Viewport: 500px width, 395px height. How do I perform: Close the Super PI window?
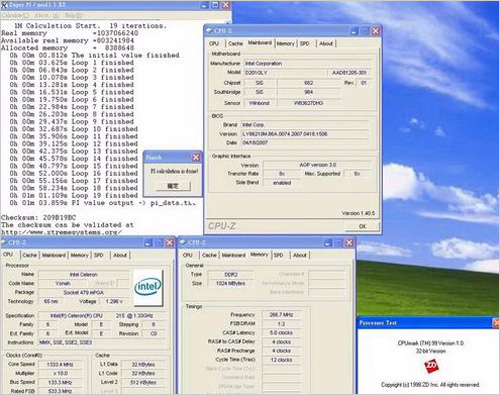[226, 5]
